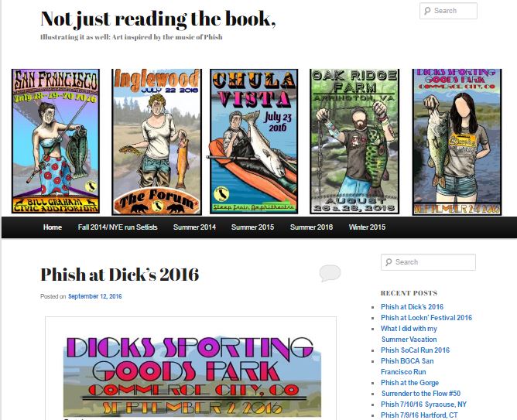Go to the Home menu item
This screenshot has height=420, width=517.
pos(53,227)
